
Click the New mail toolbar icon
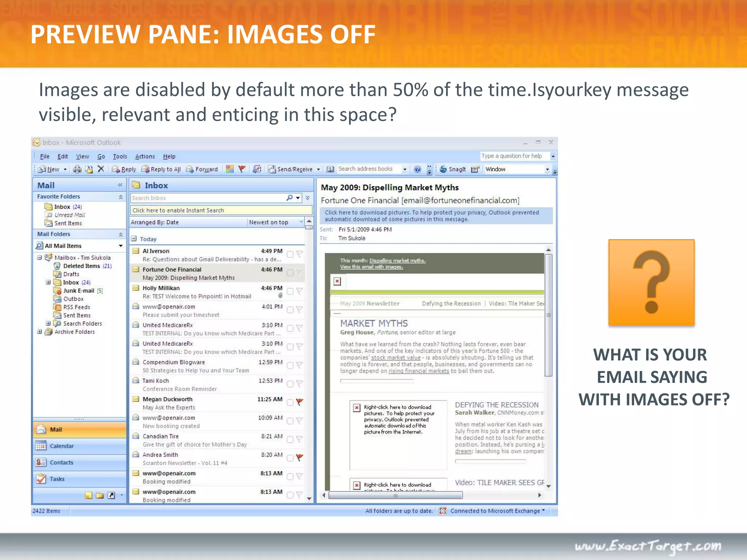pos(49,169)
